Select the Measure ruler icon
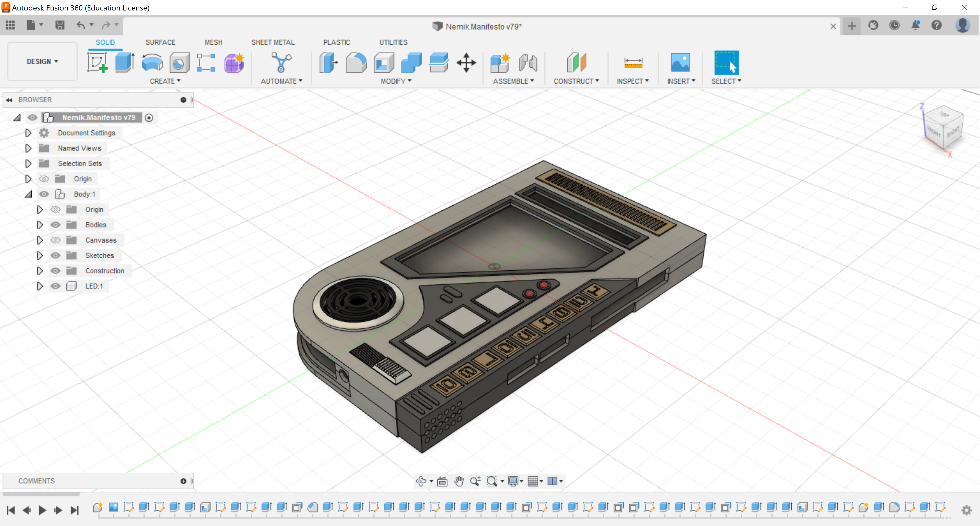 coord(633,62)
